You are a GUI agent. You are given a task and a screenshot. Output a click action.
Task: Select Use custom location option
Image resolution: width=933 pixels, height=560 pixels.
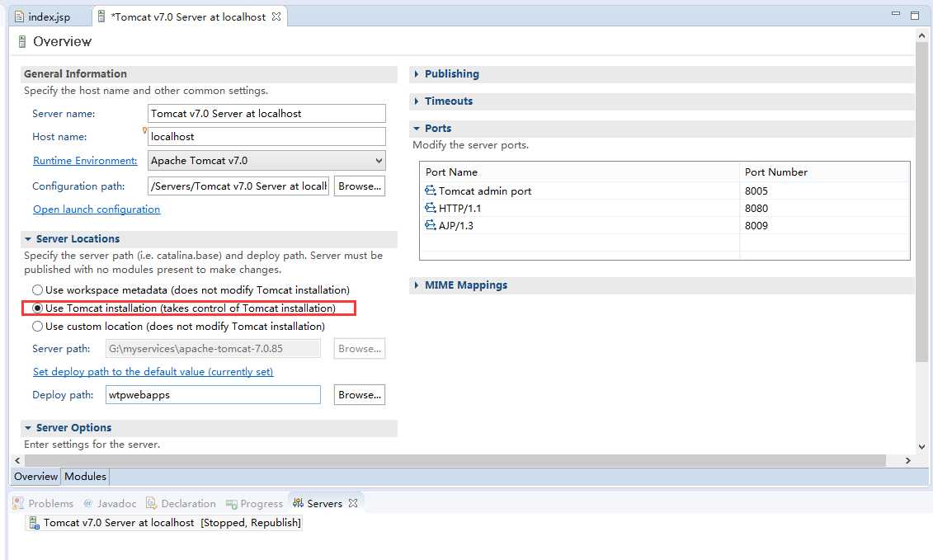(x=37, y=326)
